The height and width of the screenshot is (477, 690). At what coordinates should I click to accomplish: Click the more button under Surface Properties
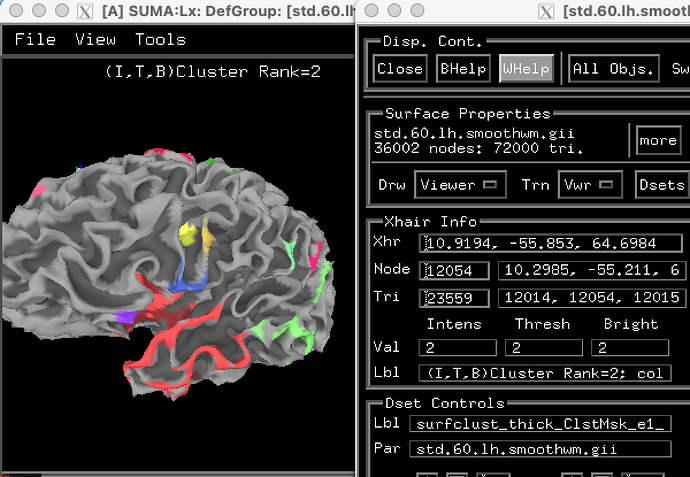[658, 140]
